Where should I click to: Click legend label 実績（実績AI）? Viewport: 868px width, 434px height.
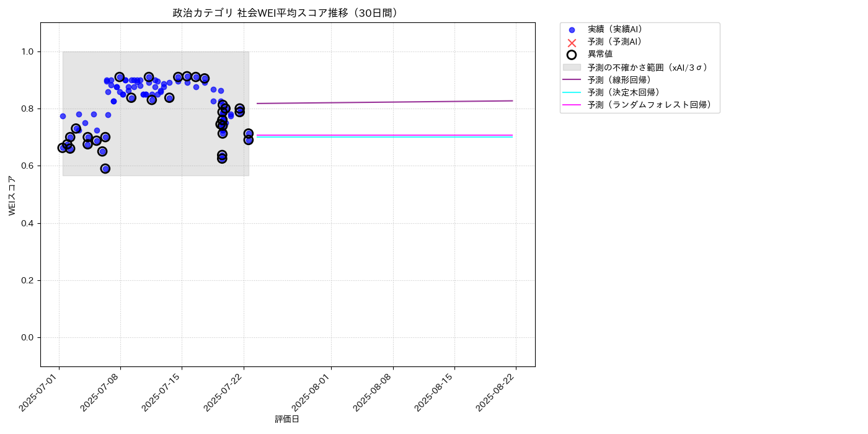click(614, 29)
